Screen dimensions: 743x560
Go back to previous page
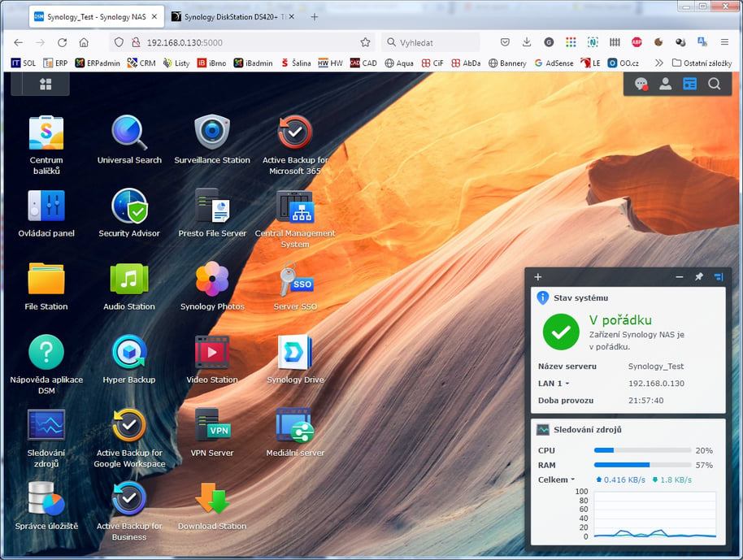coord(19,42)
